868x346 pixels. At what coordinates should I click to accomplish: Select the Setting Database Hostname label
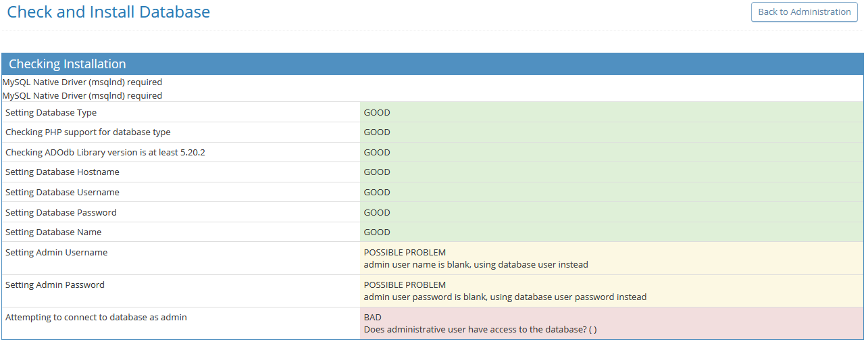tap(62, 172)
